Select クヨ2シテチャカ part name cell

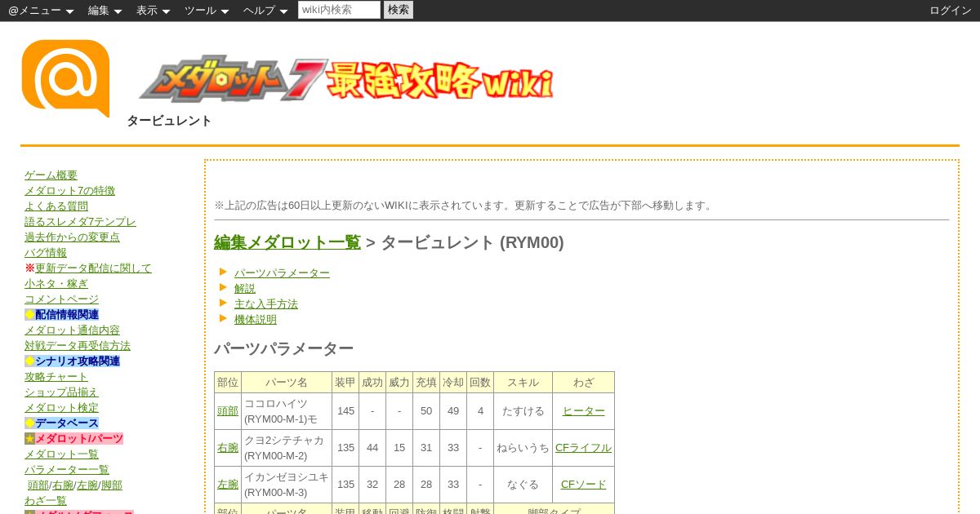287,448
